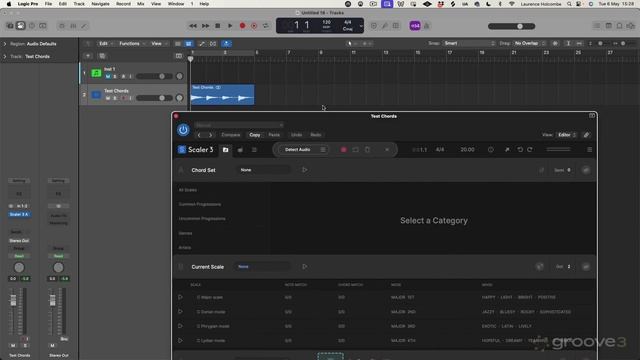
Task: Open the Scaler browse folder tab
Action: (x=225, y=150)
